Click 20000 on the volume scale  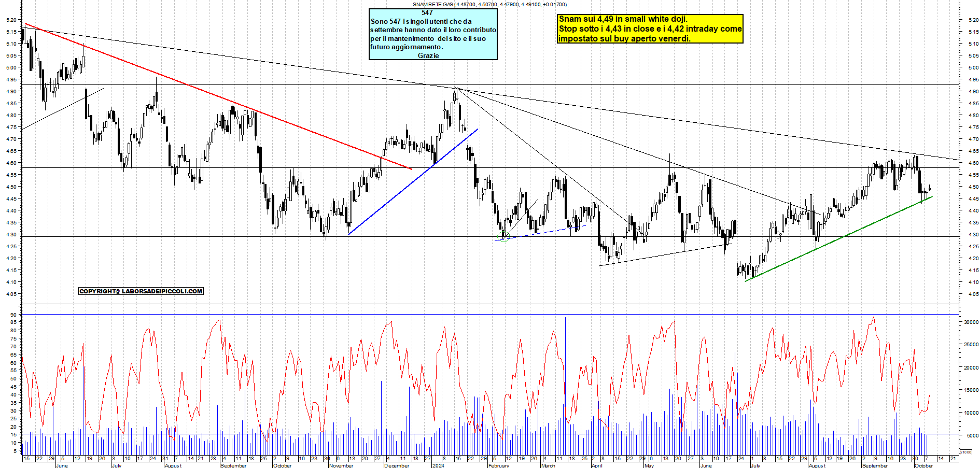[971, 367]
